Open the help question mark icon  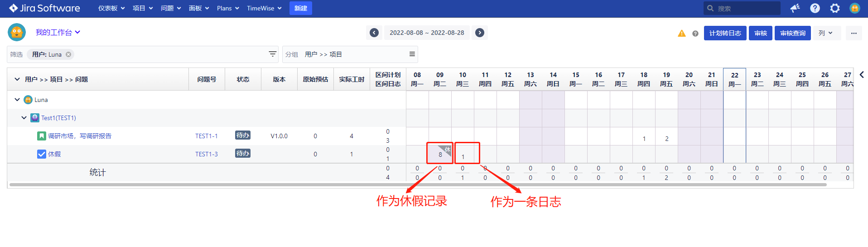point(815,8)
